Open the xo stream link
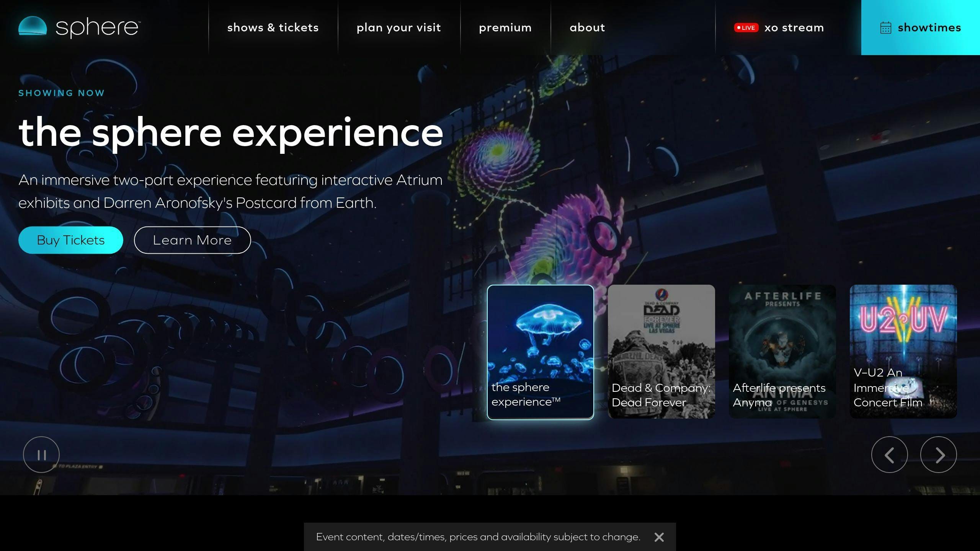980x551 pixels. pos(794,28)
